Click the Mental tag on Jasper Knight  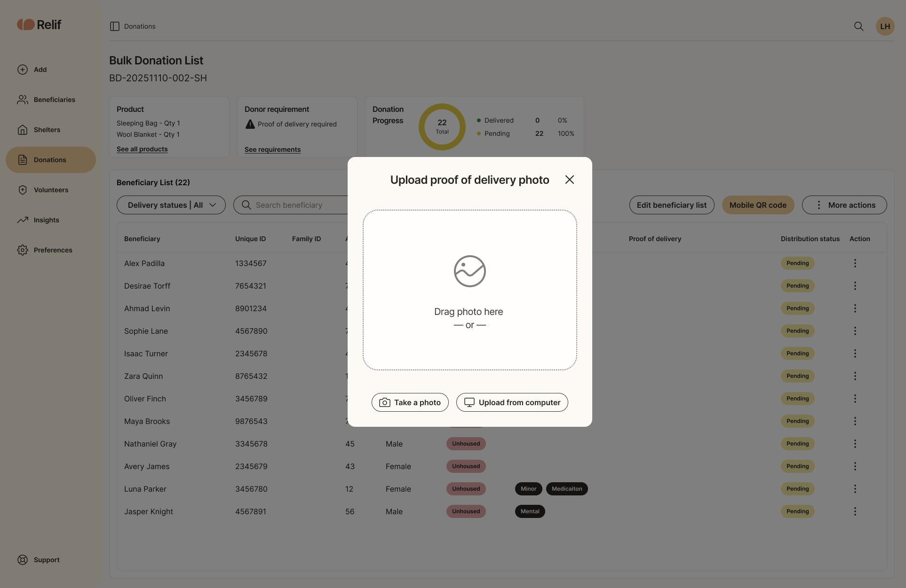coord(530,511)
